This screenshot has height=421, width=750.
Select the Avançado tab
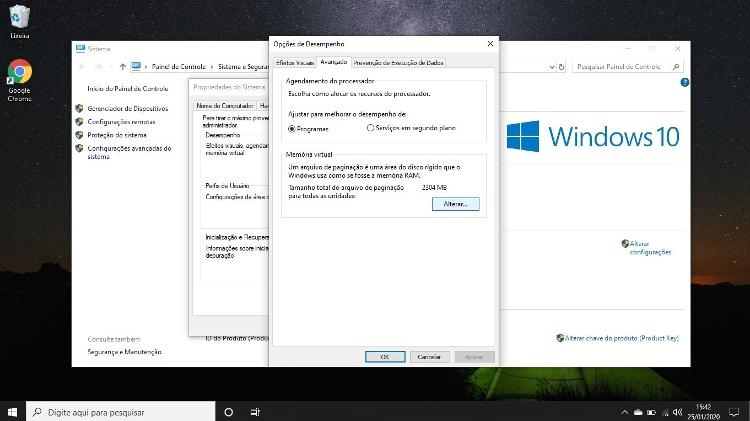pyautogui.click(x=334, y=62)
